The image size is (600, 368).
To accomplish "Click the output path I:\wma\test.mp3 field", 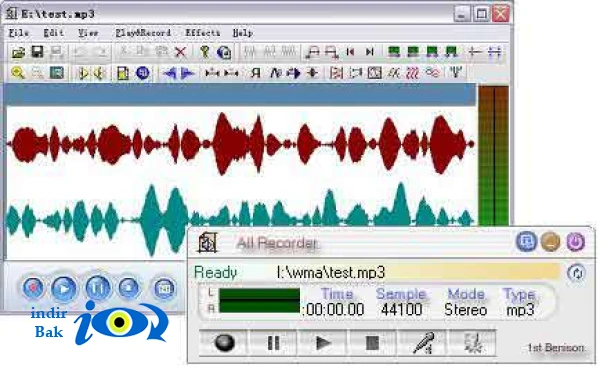I will (x=417, y=272).
